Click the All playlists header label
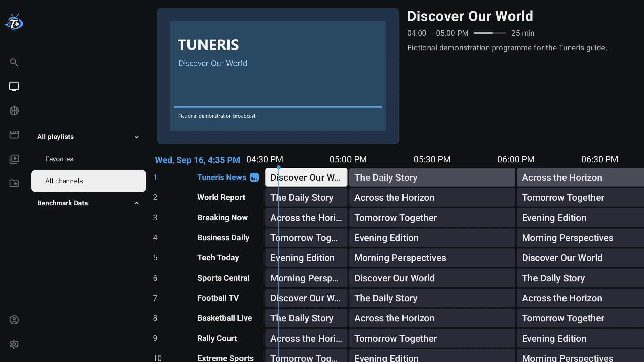 point(55,137)
